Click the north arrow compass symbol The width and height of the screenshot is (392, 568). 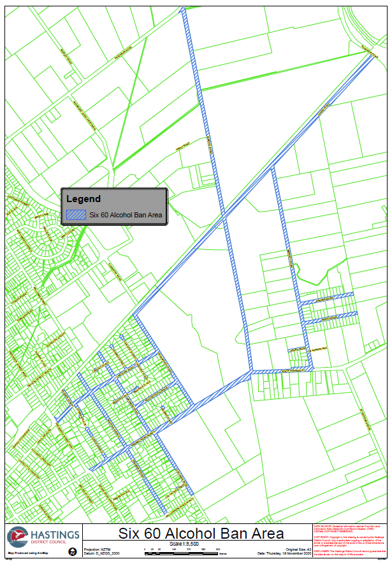(73, 551)
